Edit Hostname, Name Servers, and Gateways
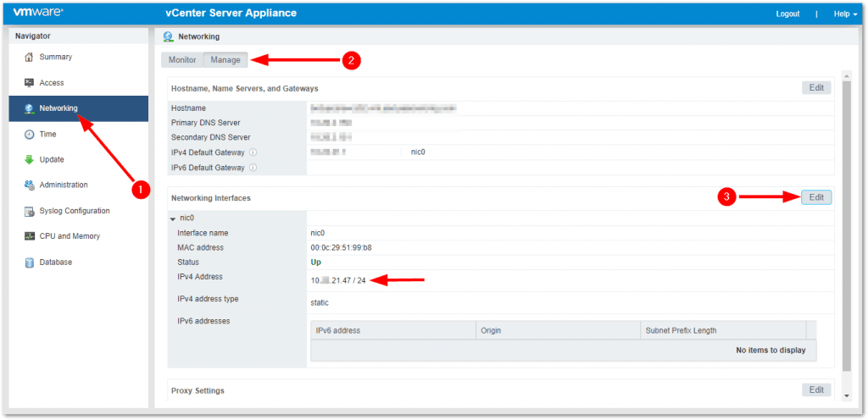This screenshot has height=420, width=868. tap(816, 87)
